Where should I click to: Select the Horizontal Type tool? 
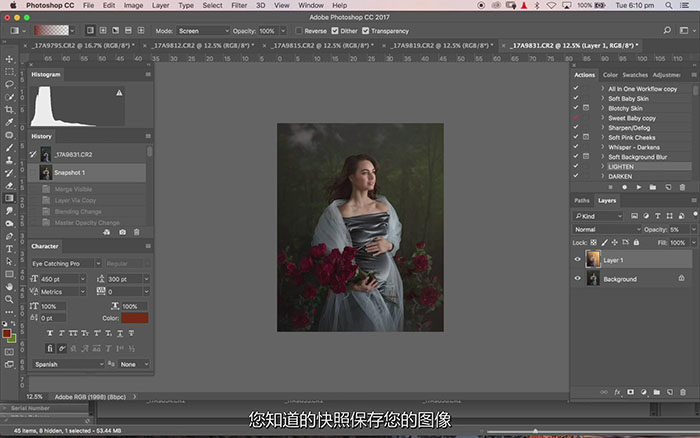pyautogui.click(x=9, y=248)
